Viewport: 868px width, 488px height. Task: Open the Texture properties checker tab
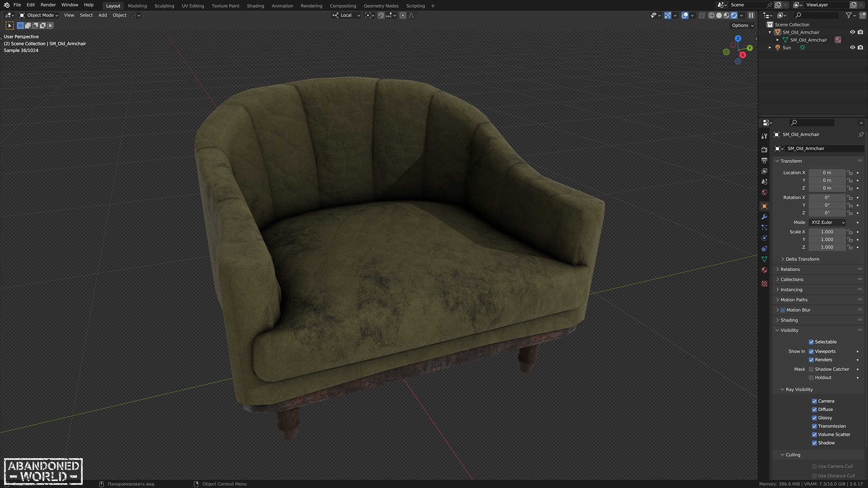764,284
